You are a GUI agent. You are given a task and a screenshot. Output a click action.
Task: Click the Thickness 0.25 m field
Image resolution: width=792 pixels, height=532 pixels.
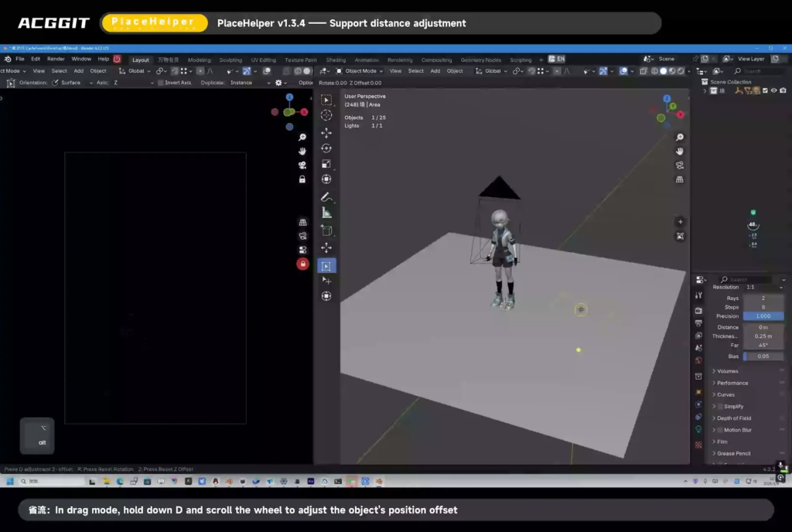(x=763, y=336)
